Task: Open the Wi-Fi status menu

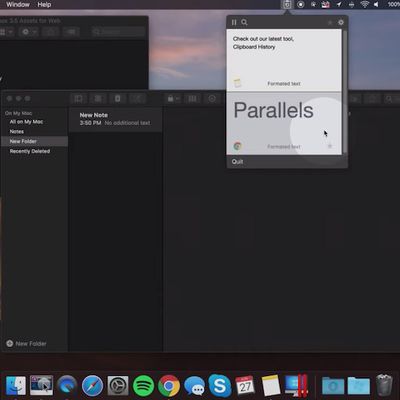Action: pyautogui.click(x=364, y=4)
